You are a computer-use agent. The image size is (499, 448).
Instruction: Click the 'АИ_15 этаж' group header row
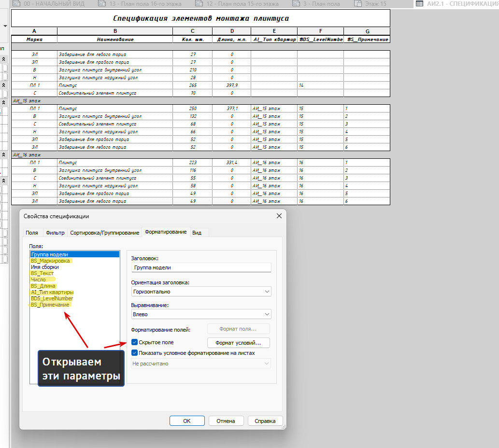click(201, 101)
